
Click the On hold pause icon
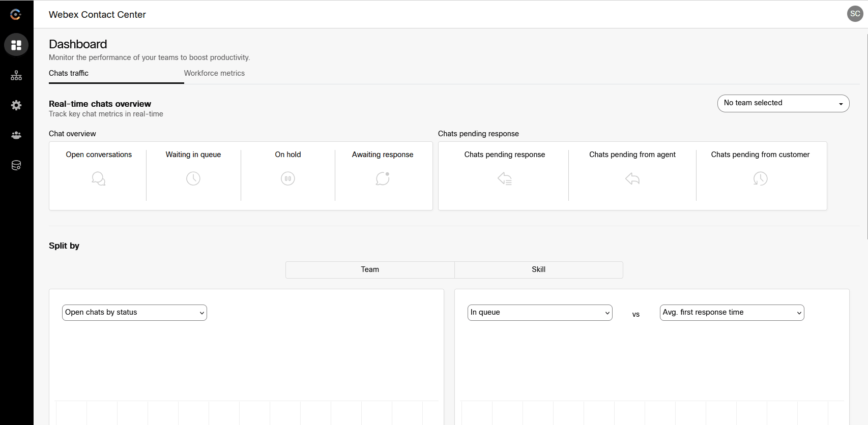[288, 178]
